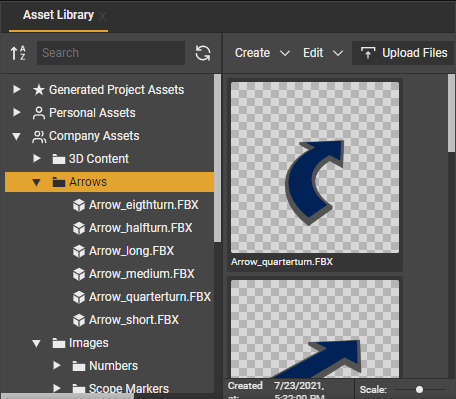
Task: Click the people icon of Company Assets
Action: [x=39, y=136]
